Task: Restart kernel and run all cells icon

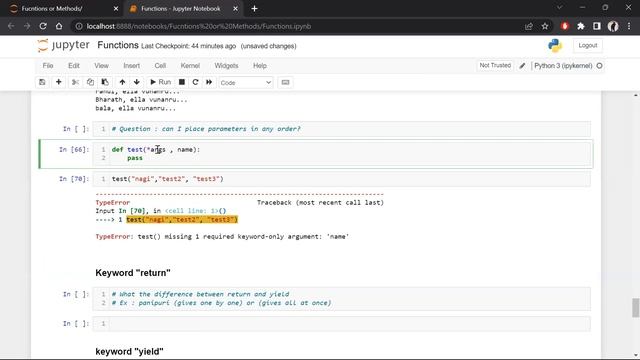Action: [x=209, y=82]
